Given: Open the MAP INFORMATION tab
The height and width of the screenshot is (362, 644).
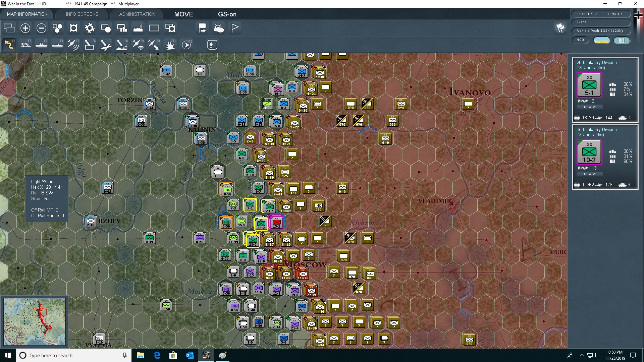Looking at the screenshot, I should [x=27, y=14].
